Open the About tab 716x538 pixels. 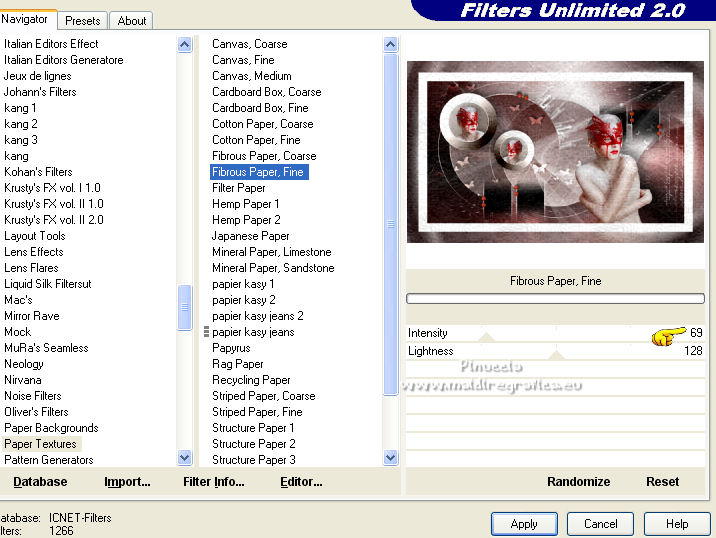click(132, 21)
